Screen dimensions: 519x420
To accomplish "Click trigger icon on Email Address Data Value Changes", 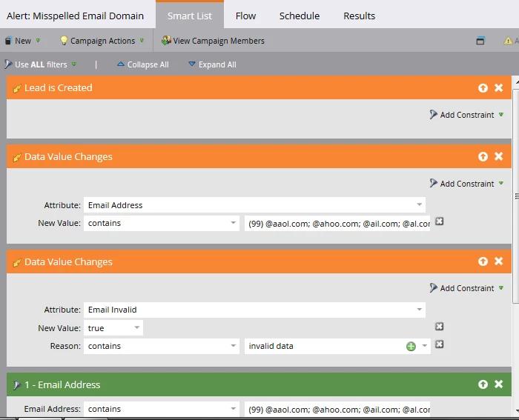I will coord(17,158).
